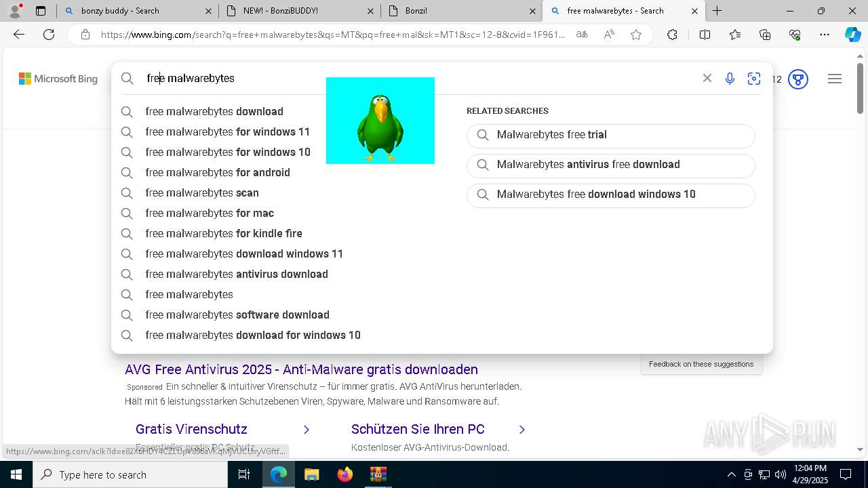Viewport: 868px width, 488px height.
Task: Open the Collections icon
Action: pyautogui.click(x=765, y=35)
